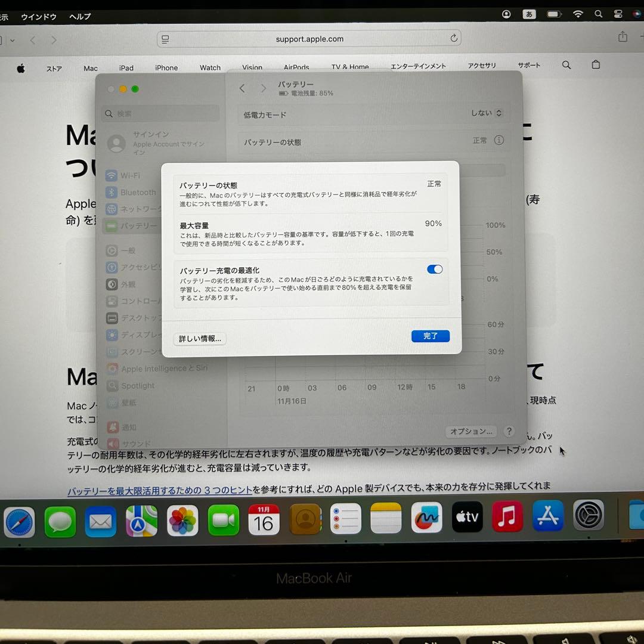
Task: Click the 完了 button in the dialog
Action: pyautogui.click(x=431, y=336)
